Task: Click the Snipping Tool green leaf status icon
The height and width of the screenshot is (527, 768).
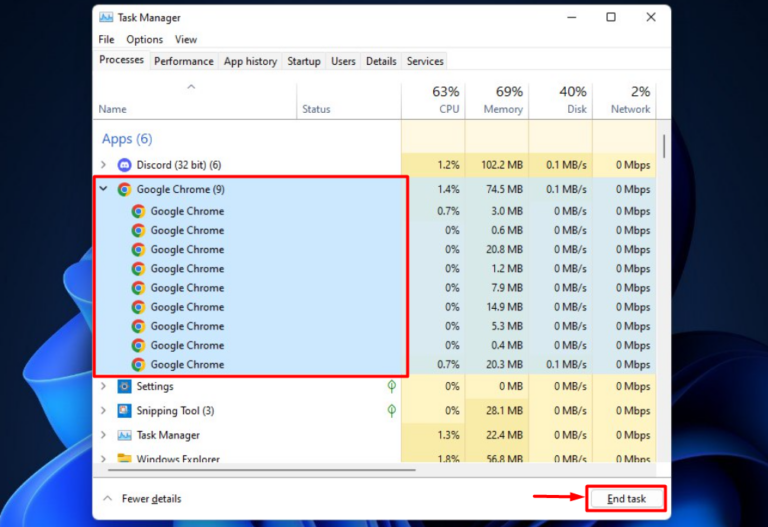Action: pos(392,410)
